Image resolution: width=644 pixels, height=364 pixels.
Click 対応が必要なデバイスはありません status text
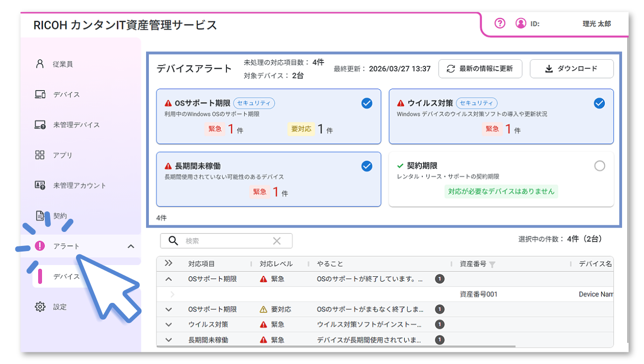click(501, 191)
